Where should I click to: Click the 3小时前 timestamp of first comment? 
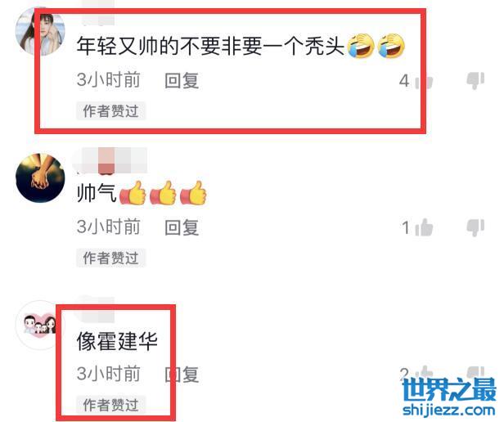pyautogui.click(x=108, y=80)
